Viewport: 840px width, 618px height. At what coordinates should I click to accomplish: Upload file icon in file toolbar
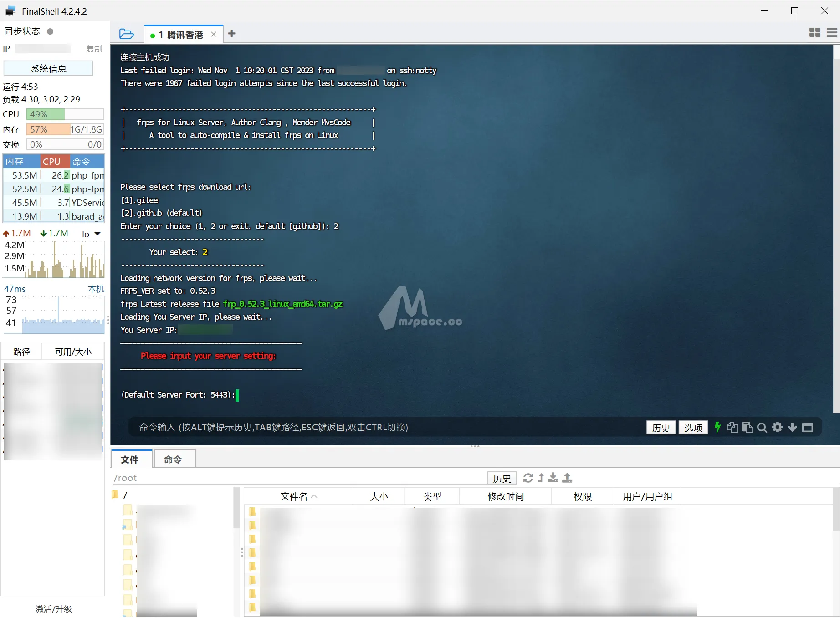(x=567, y=478)
